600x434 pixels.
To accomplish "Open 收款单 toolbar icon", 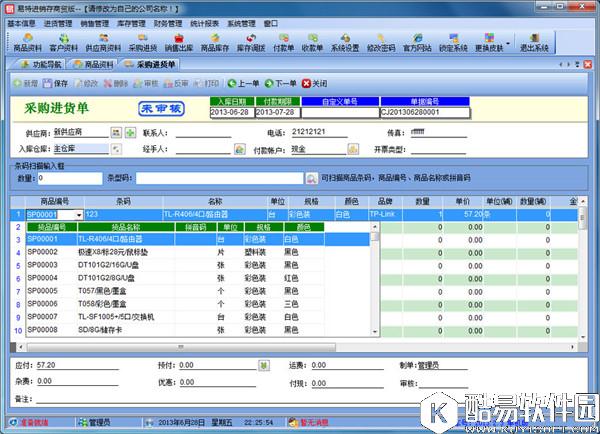I will tap(313, 42).
